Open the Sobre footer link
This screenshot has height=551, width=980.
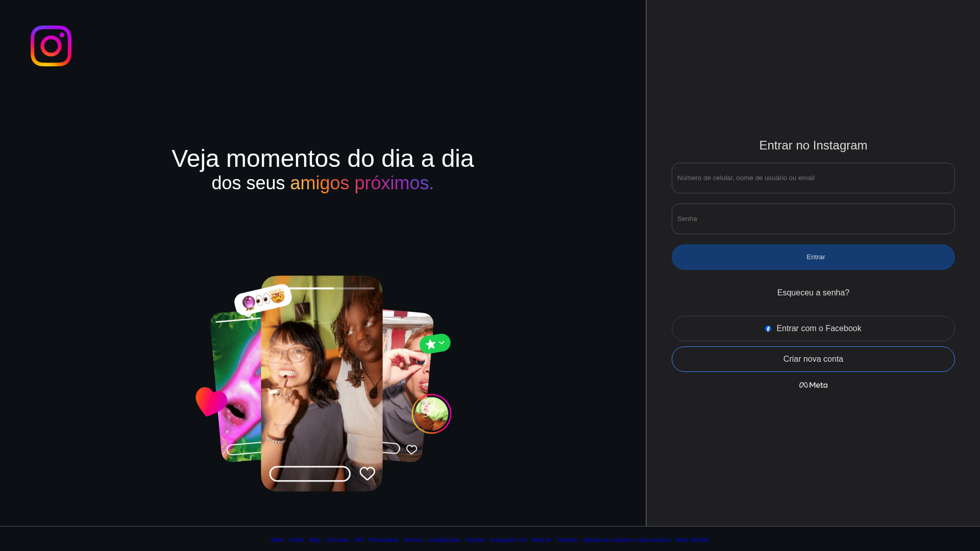pyautogui.click(x=297, y=540)
